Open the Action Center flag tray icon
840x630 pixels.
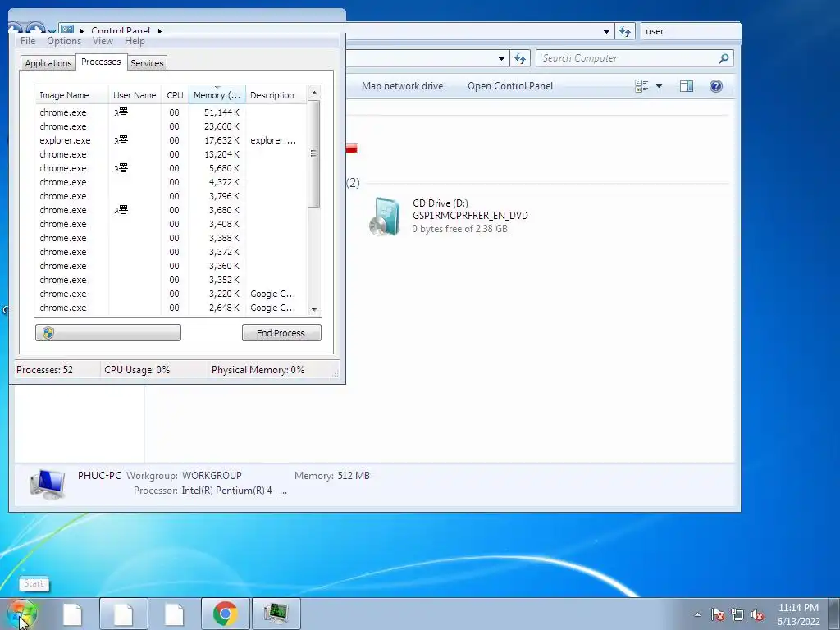[x=718, y=614]
